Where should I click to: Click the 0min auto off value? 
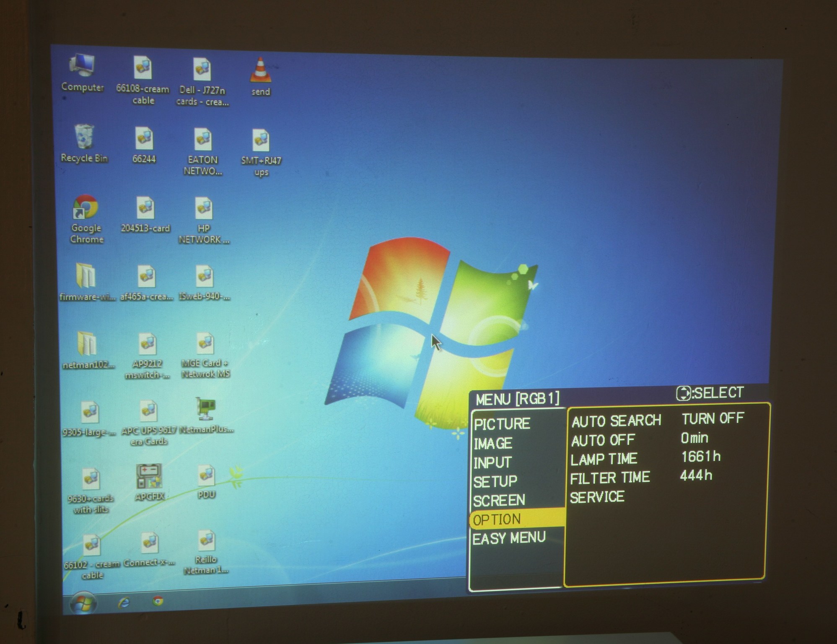(695, 438)
